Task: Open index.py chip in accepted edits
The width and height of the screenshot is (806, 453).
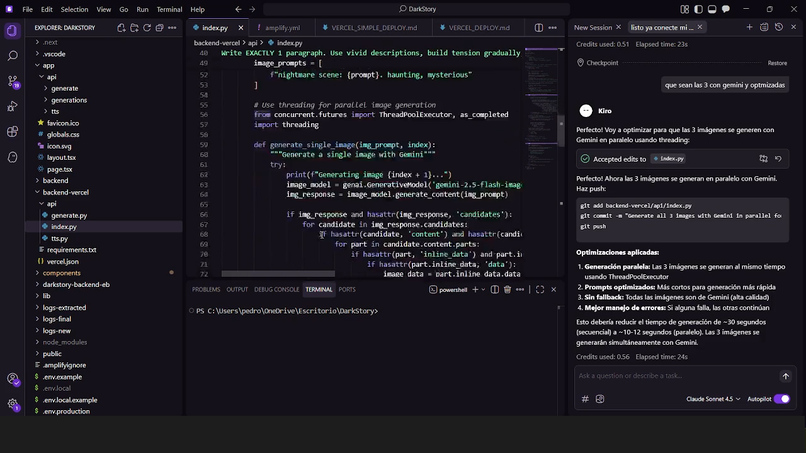Action: tap(668, 159)
